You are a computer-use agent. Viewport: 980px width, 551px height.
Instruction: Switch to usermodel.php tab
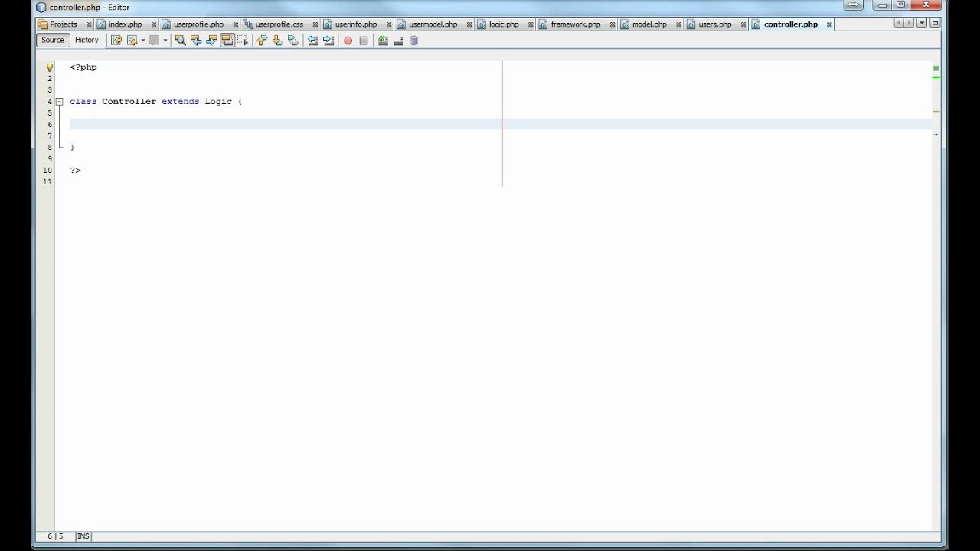point(433,24)
